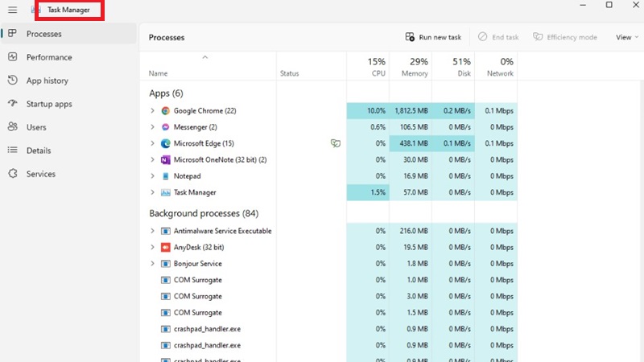Go to the App history page
This screenshot has width=644, height=362.
tap(47, 80)
